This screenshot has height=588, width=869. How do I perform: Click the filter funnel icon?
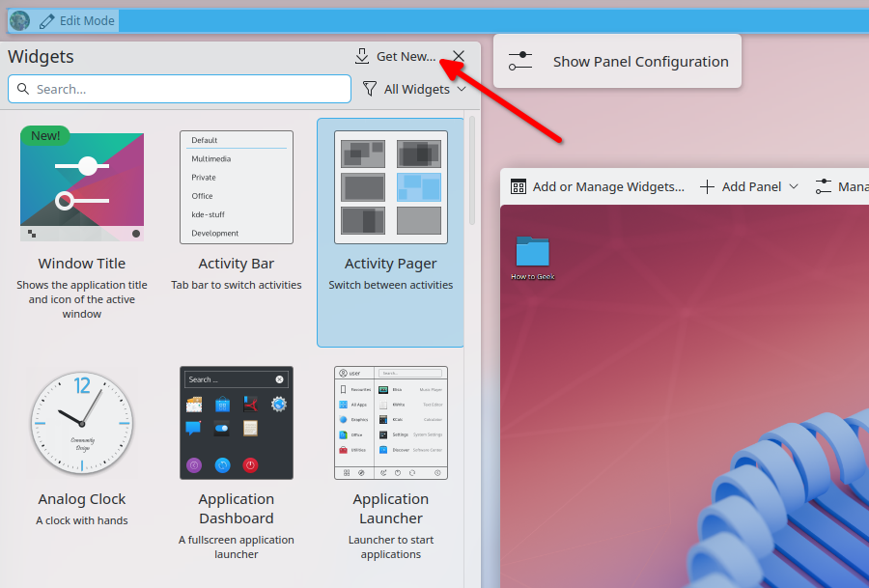(370, 89)
